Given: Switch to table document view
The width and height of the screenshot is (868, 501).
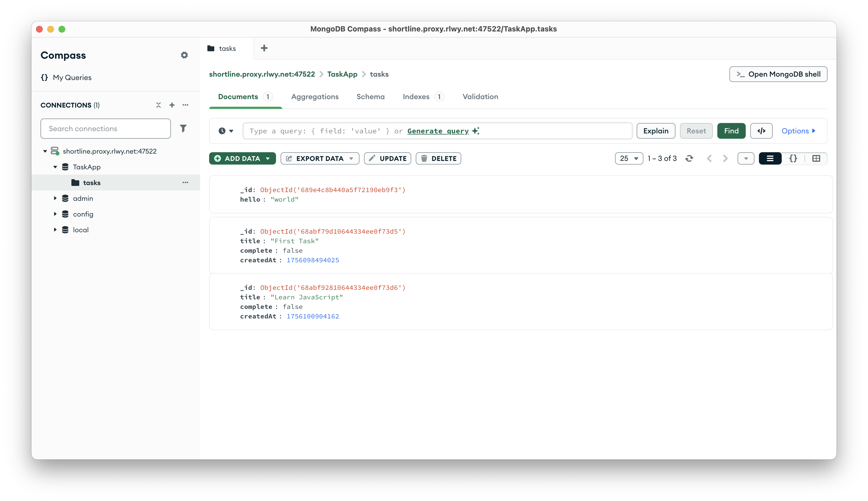Looking at the screenshot, I should pos(816,158).
